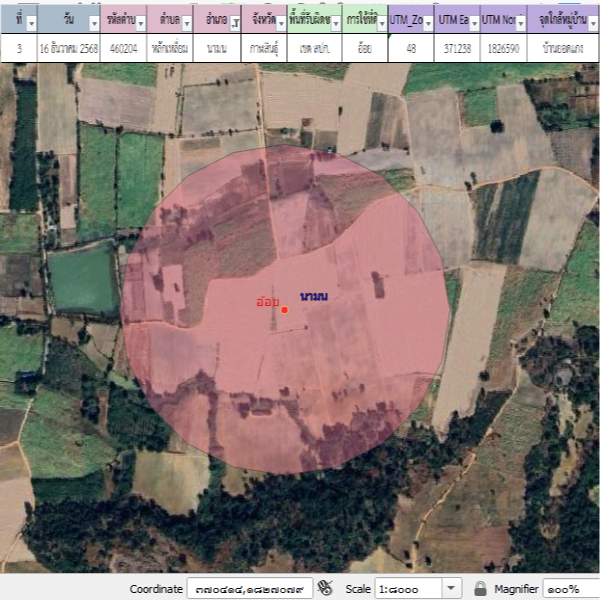Select the UTM North cell 1826590

click(x=502, y=48)
